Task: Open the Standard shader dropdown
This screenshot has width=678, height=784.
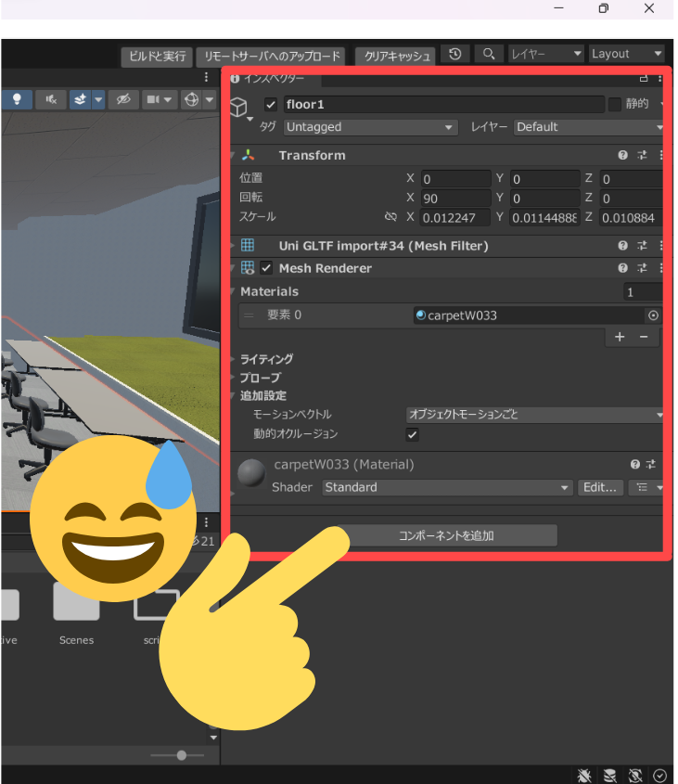Action: click(447, 487)
